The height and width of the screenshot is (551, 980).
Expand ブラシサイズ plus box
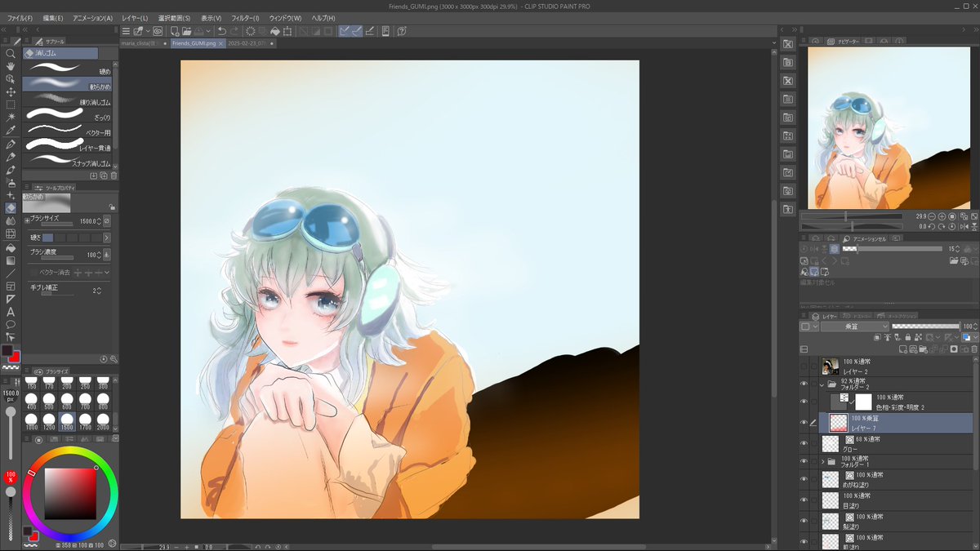[x=27, y=220]
